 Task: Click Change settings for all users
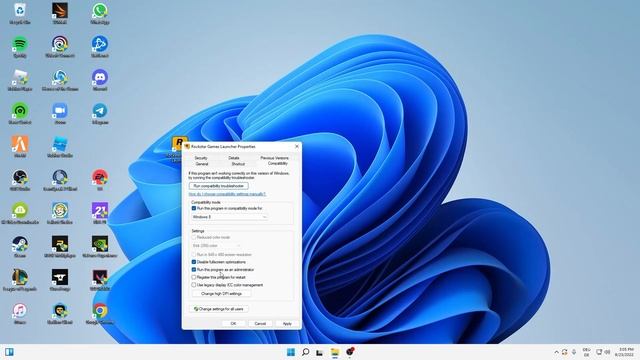pos(219,309)
